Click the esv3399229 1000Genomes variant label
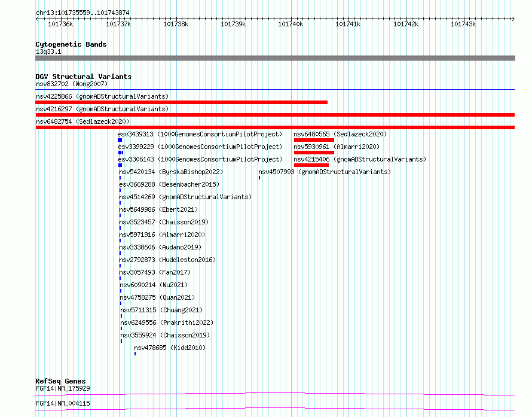This screenshot has height=417, width=532. tap(200, 147)
